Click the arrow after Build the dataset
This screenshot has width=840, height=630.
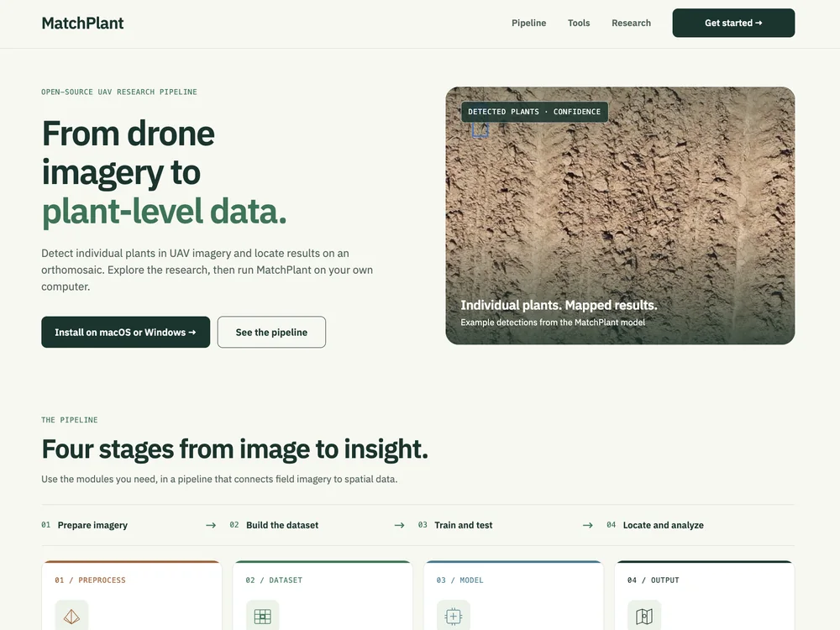tap(399, 526)
